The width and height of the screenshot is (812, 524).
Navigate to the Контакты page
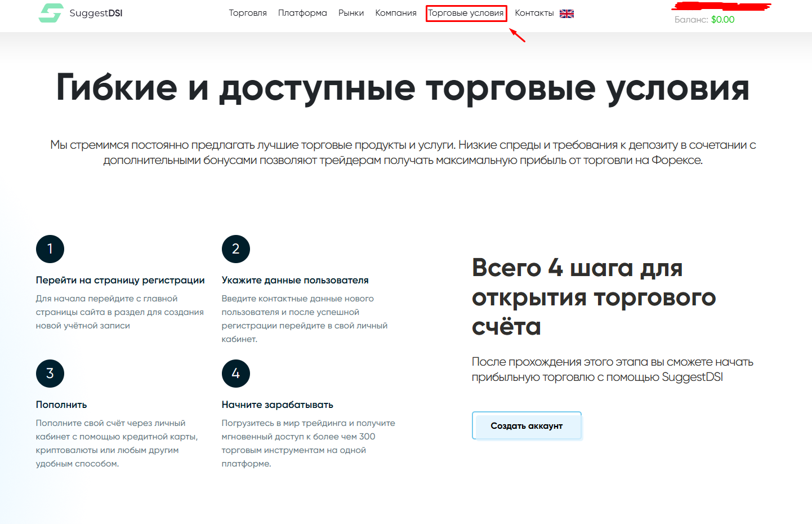pyautogui.click(x=534, y=13)
